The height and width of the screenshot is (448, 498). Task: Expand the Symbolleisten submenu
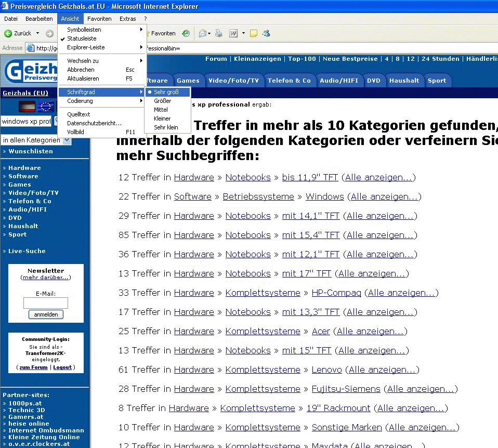coord(102,30)
